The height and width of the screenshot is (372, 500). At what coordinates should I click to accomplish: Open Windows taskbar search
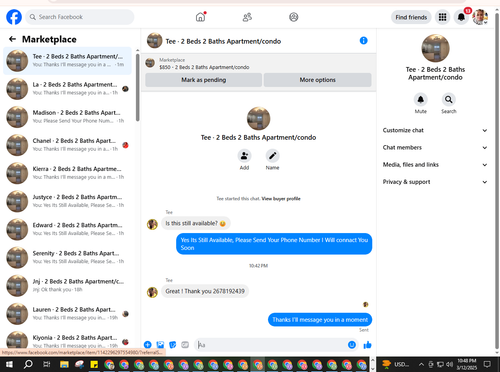[28, 364]
